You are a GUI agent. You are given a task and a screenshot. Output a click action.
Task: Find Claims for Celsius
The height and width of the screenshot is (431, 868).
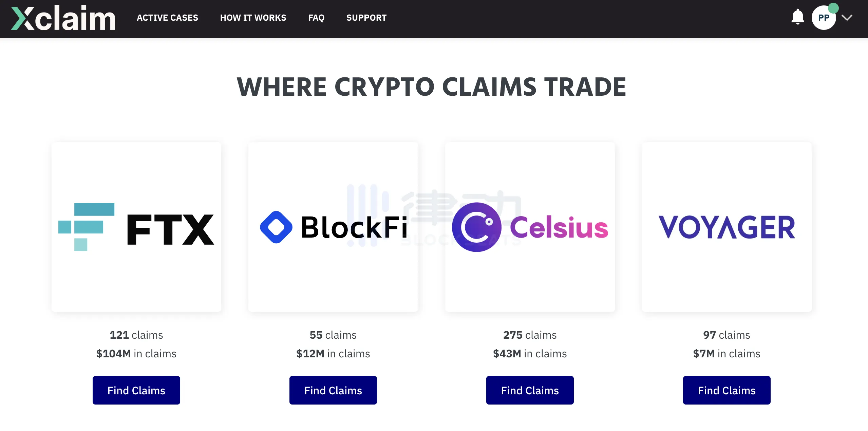point(530,390)
